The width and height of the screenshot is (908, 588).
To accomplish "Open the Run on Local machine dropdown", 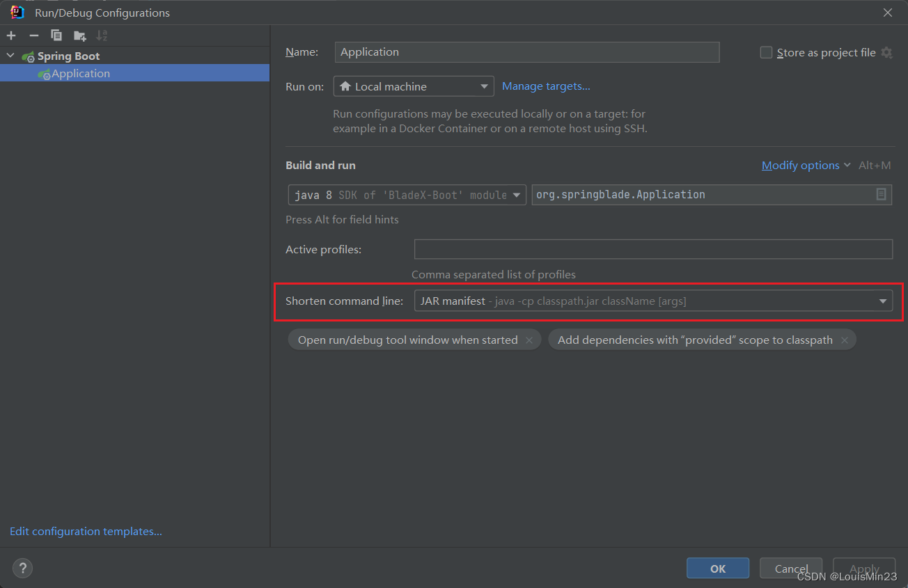I will 414,86.
